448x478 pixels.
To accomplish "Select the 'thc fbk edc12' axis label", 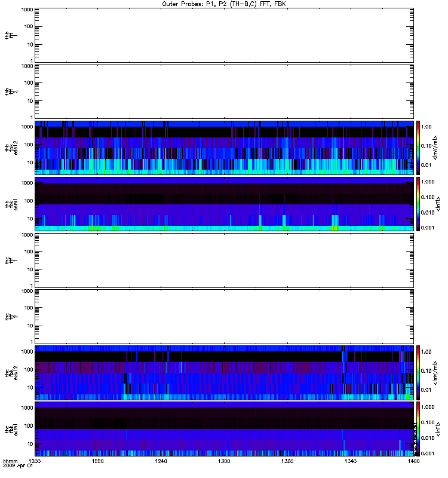I will tap(11, 372).
